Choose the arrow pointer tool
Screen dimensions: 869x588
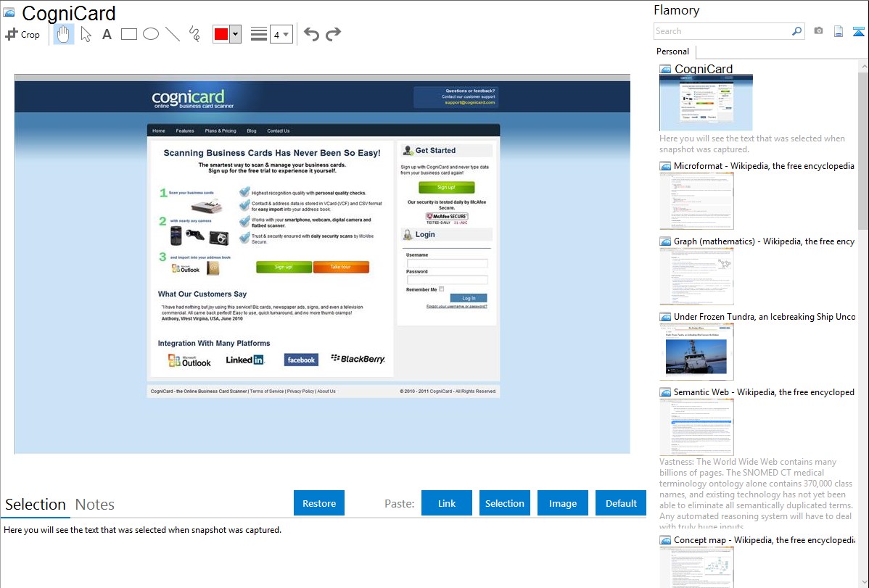click(x=86, y=34)
